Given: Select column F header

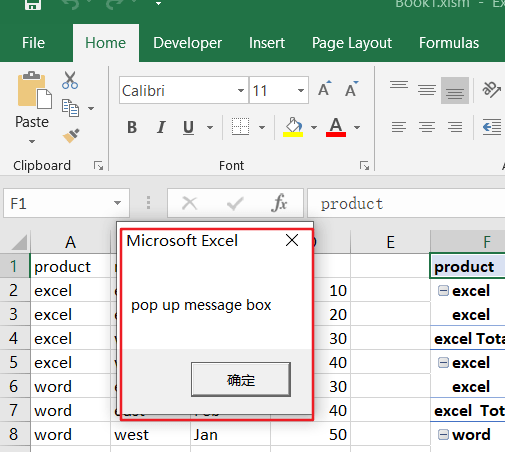Looking at the screenshot, I should tap(468, 242).
